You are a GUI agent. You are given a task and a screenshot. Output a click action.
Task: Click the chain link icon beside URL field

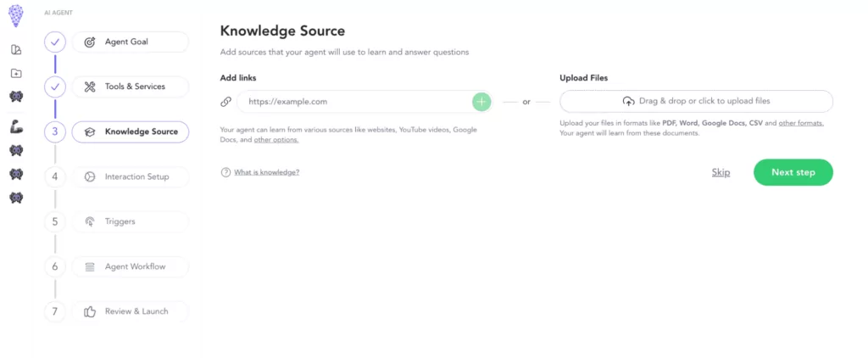click(225, 102)
